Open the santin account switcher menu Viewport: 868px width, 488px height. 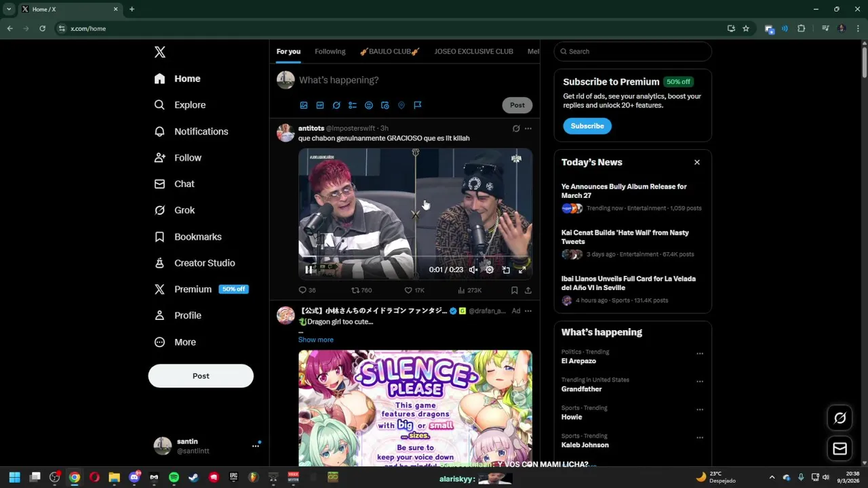point(207,445)
